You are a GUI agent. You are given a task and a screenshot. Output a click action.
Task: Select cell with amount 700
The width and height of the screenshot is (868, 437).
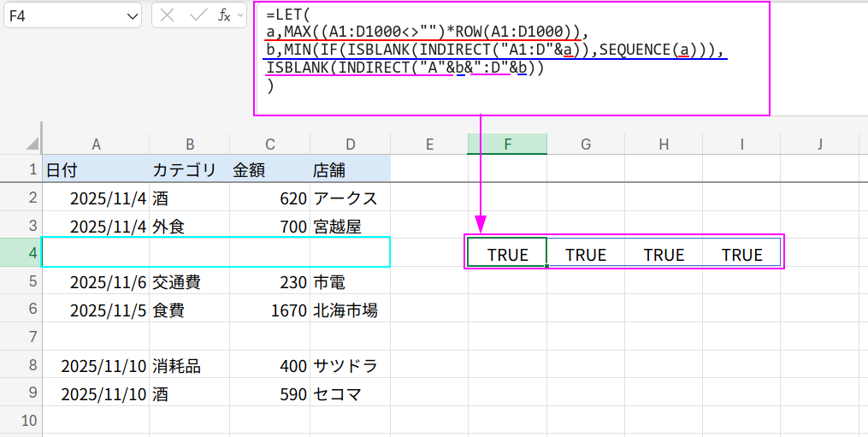(x=269, y=225)
